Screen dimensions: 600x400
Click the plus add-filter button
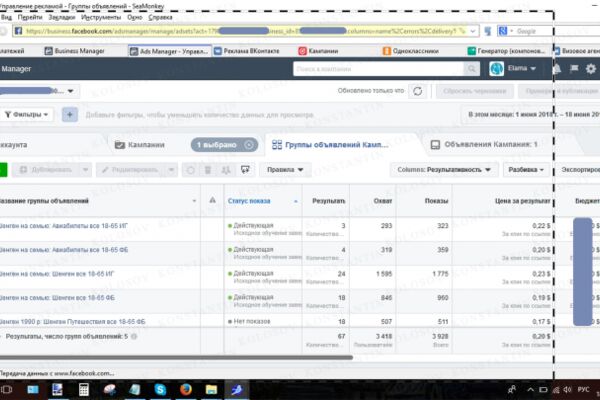(x=70, y=114)
